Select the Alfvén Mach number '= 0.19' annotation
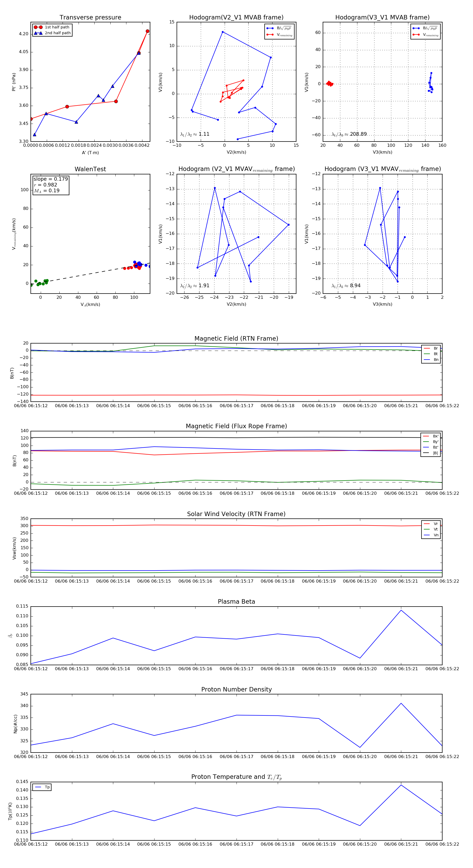Screen dimensions: 473x868 [x=47, y=191]
